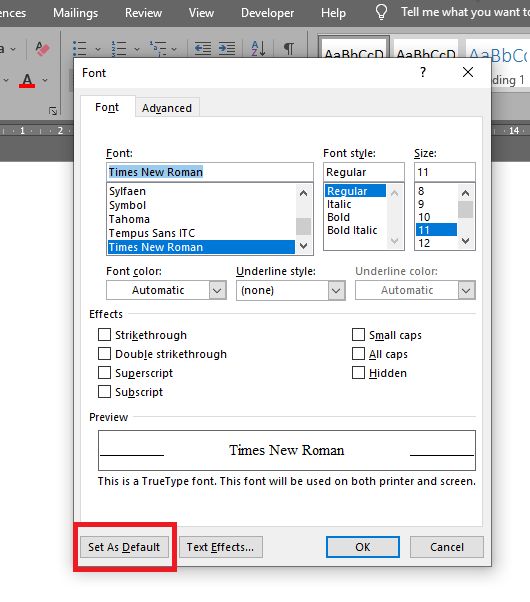Viewport: 530px width, 602px height.
Task: Choose Regular in the font style list
Action: [x=355, y=191]
